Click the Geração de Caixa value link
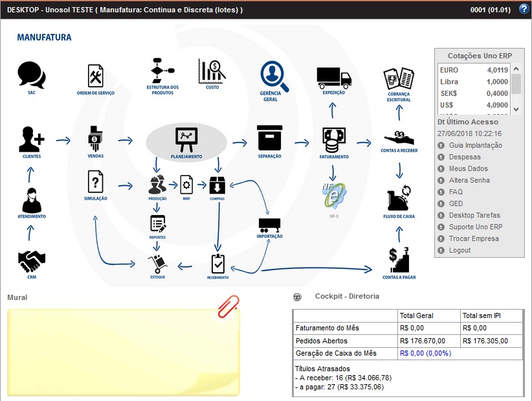The height and width of the screenshot is (401, 532). pyautogui.click(x=425, y=353)
